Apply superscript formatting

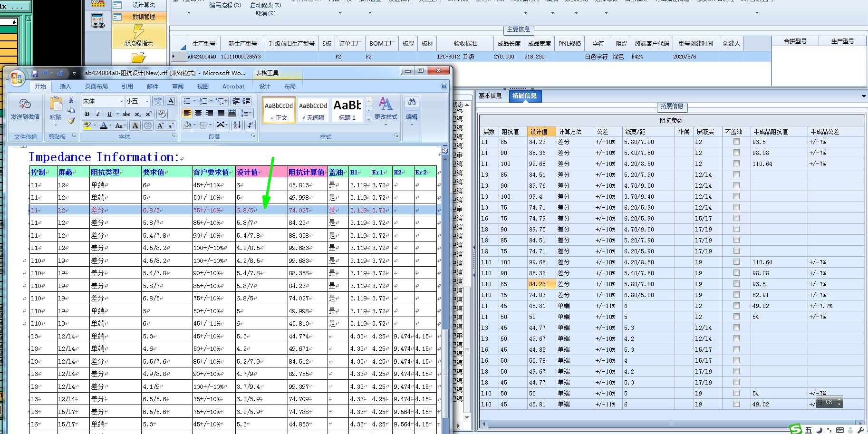tap(148, 114)
